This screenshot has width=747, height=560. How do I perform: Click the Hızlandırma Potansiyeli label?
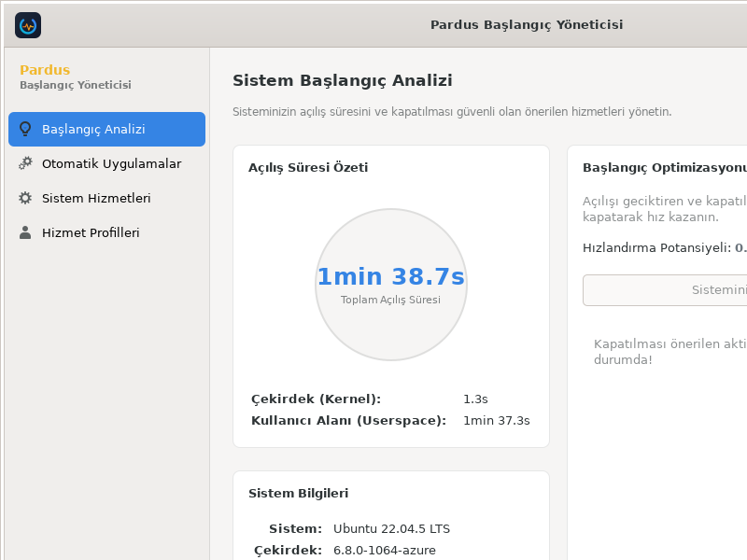(657, 248)
